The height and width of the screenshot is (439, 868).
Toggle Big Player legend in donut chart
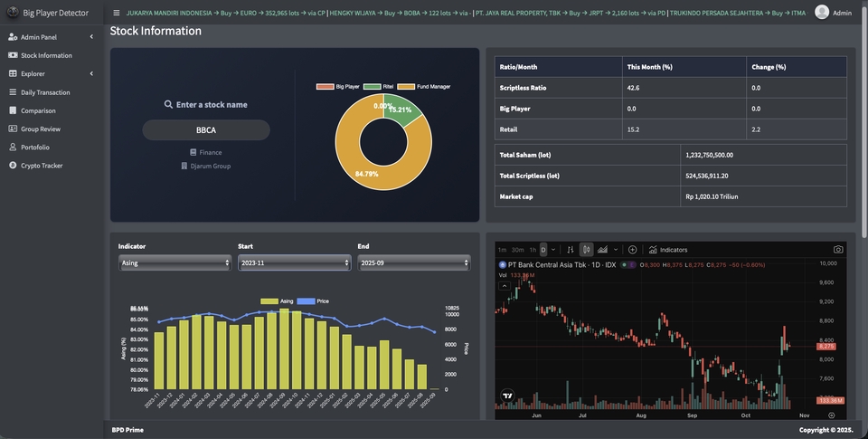click(x=337, y=87)
